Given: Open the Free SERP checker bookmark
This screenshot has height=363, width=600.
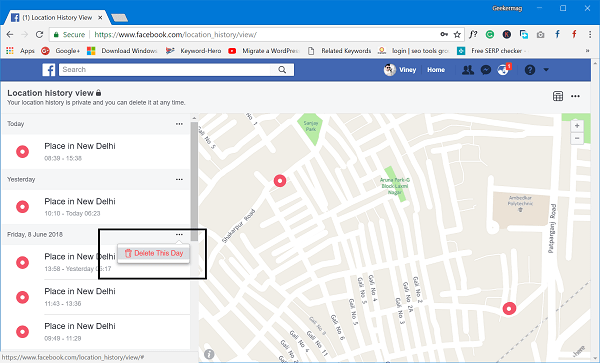Looking at the screenshot, I should [x=492, y=50].
